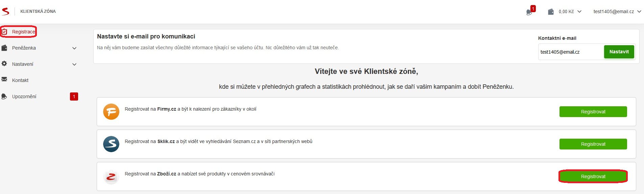Open Kontakt from the sidebar menu
Image resolution: width=644 pixels, height=194 pixels.
pyautogui.click(x=20, y=80)
